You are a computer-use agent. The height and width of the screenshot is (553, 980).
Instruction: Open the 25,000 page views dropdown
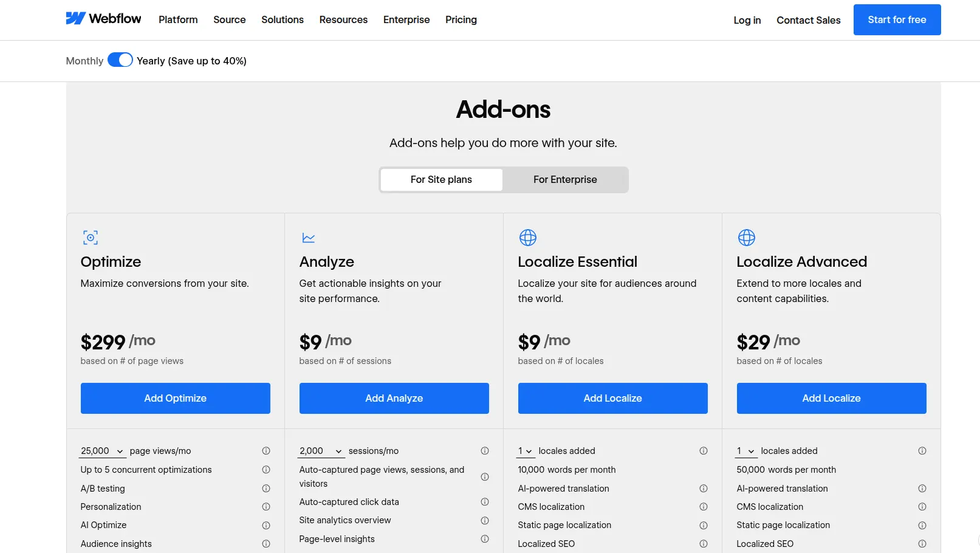(x=103, y=451)
